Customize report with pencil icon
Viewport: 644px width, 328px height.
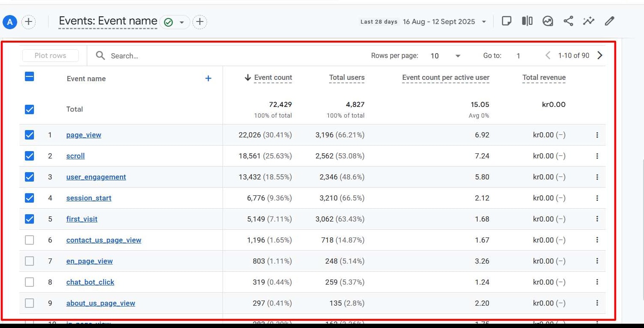click(x=609, y=21)
